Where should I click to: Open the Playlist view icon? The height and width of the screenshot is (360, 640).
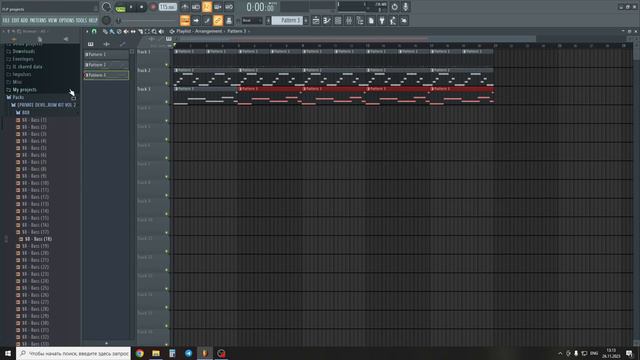pos(316,20)
